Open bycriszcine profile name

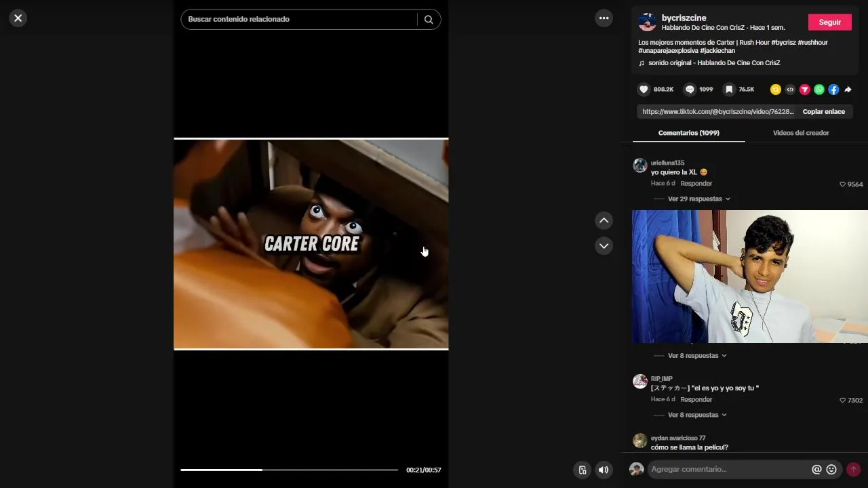click(684, 18)
